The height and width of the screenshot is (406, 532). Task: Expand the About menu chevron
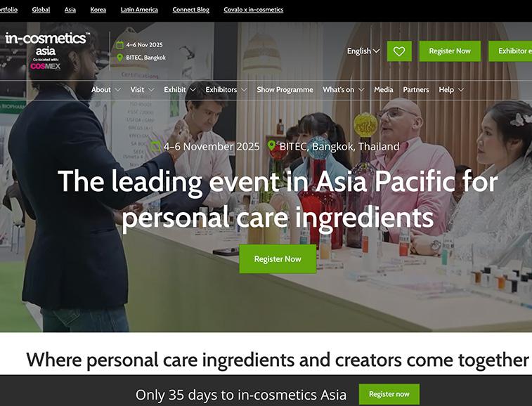(x=118, y=90)
